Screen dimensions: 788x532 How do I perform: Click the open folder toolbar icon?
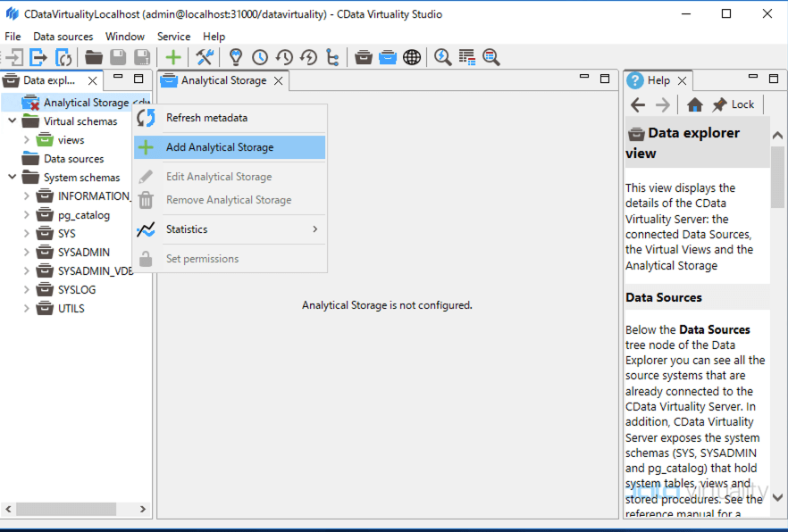[94, 57]
